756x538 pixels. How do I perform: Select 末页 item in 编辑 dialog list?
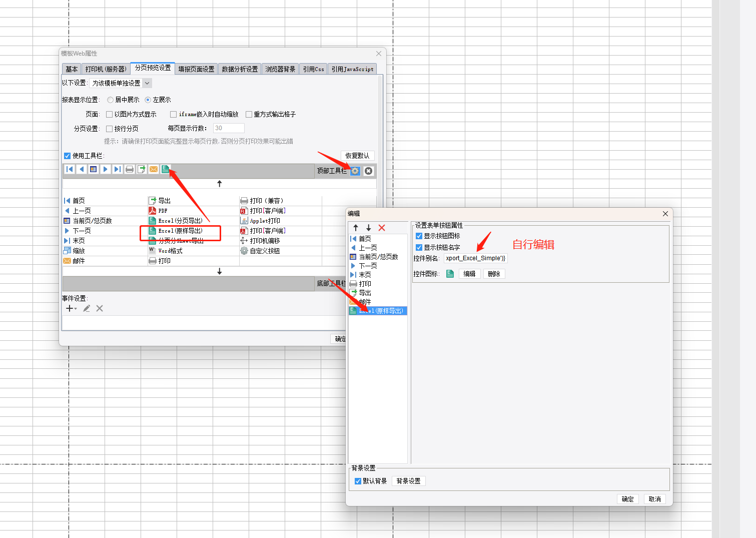point(378,275)
